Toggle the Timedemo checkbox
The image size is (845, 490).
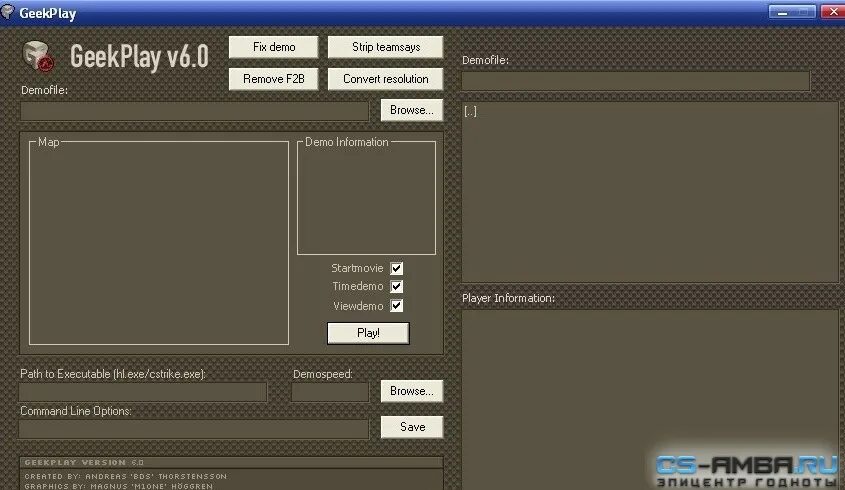coord(397,286)
